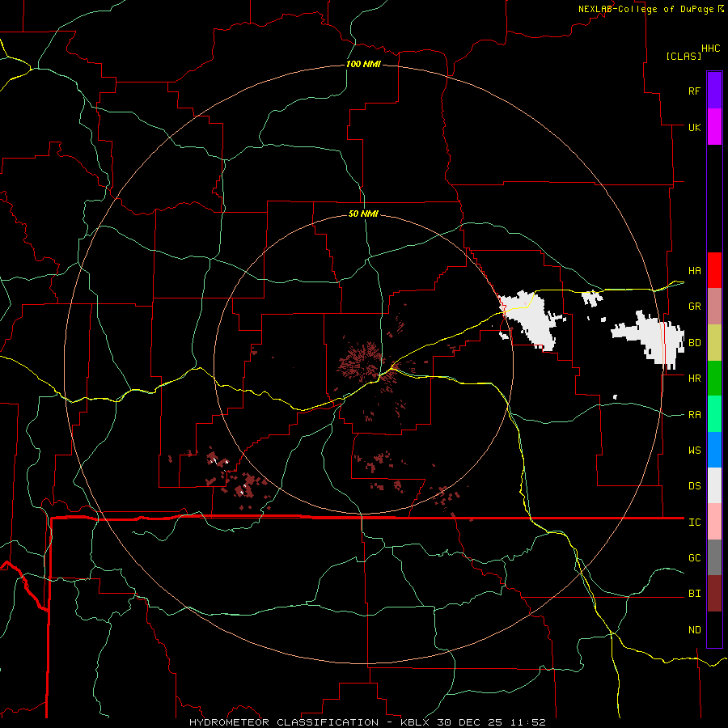Click the WS legend label
This screenshot has height=728, width=728.
[x=695, y=451]
